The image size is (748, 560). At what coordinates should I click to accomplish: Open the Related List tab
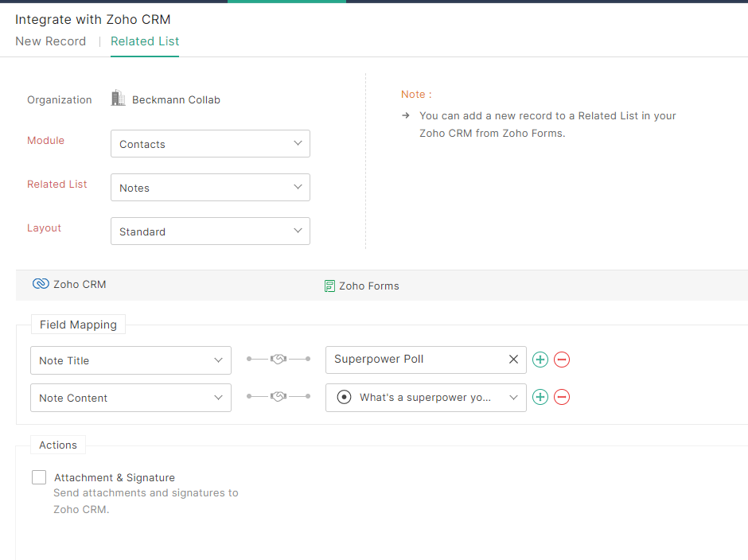click(x=145, y=41)
